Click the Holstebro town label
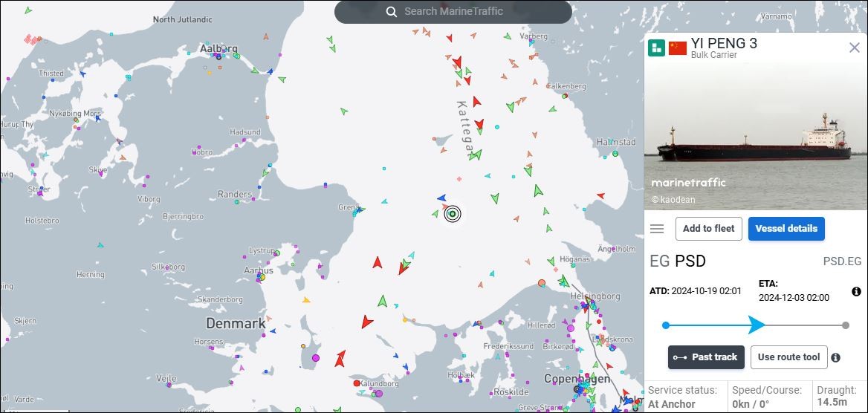 point(42,221)
